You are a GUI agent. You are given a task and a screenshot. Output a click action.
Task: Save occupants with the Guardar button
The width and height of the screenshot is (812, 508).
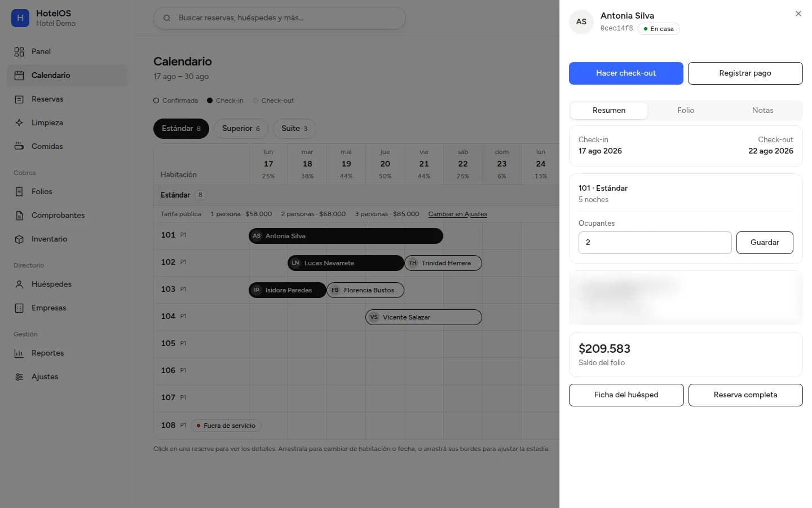click(x=765, y=243)
